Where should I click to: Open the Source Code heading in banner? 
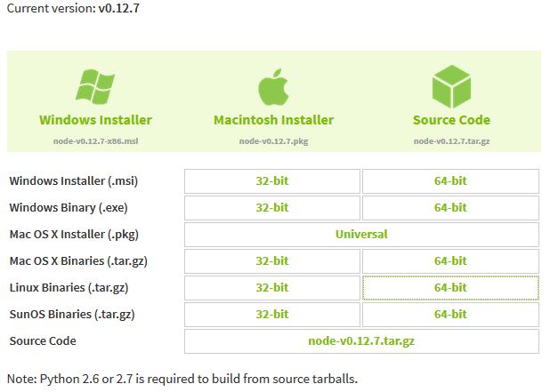coord(451,120)
